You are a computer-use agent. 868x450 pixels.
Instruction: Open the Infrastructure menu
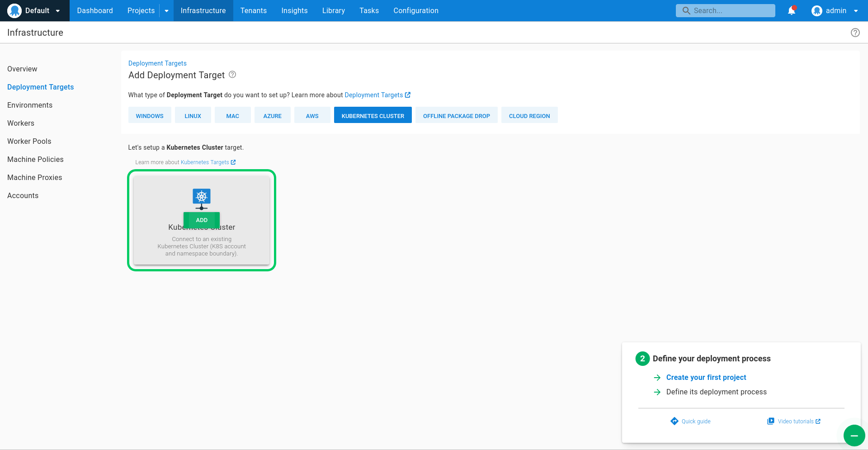pyautogui.click(x=203, y=10)
